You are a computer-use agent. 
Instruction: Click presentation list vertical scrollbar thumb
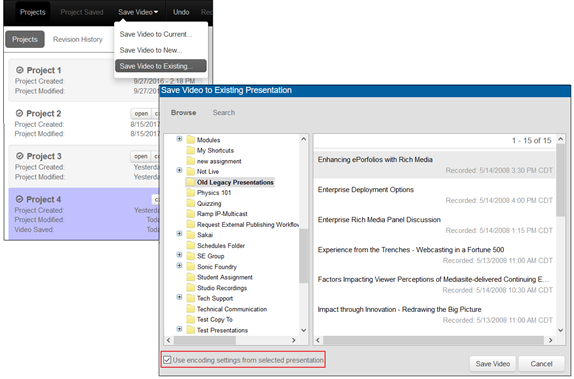tap(560, 180)
